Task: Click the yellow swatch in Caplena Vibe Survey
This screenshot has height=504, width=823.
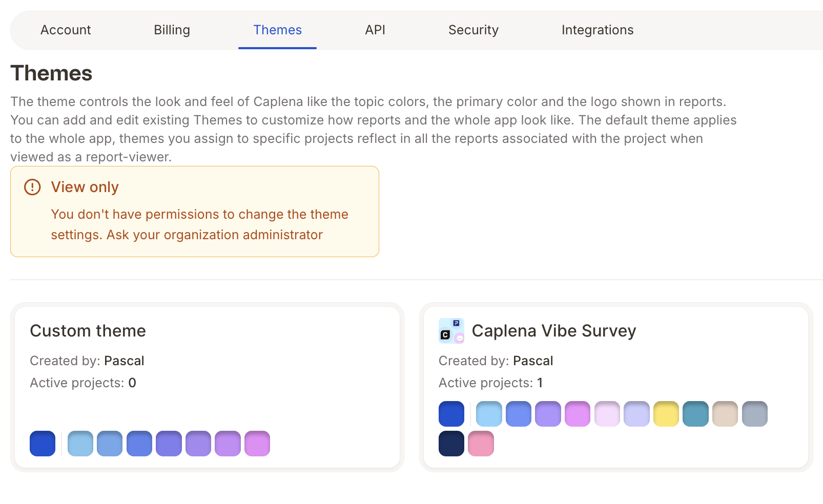Action: [x=666, y=414]
